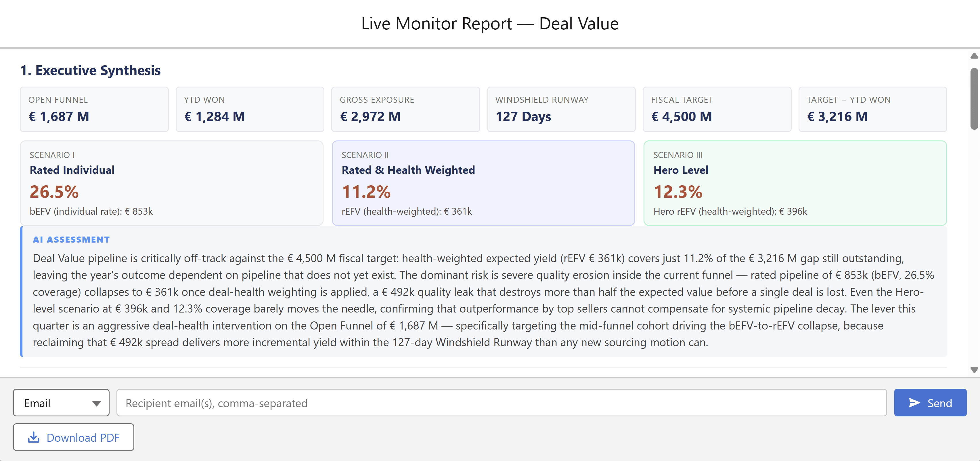This screenshot has width=980, height=461.
Task: Focus the recipient email(s) input field
Action: pos(502,403)
